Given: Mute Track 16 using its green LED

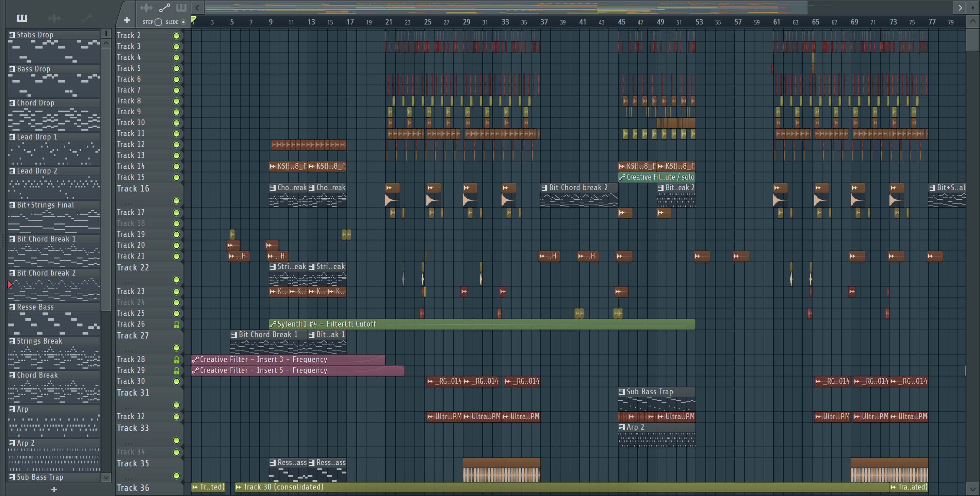Looking at the screenshot, I should (x=177, y=201).
